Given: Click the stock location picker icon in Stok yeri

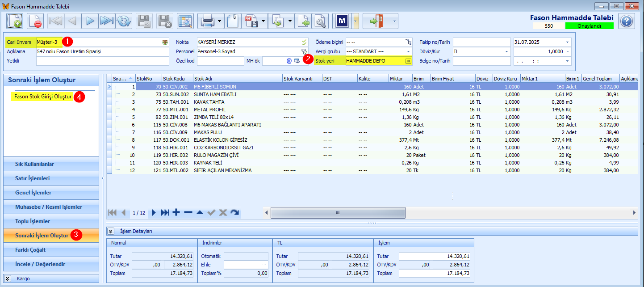Looking at the screenshot, I should [x=407, y=61].
